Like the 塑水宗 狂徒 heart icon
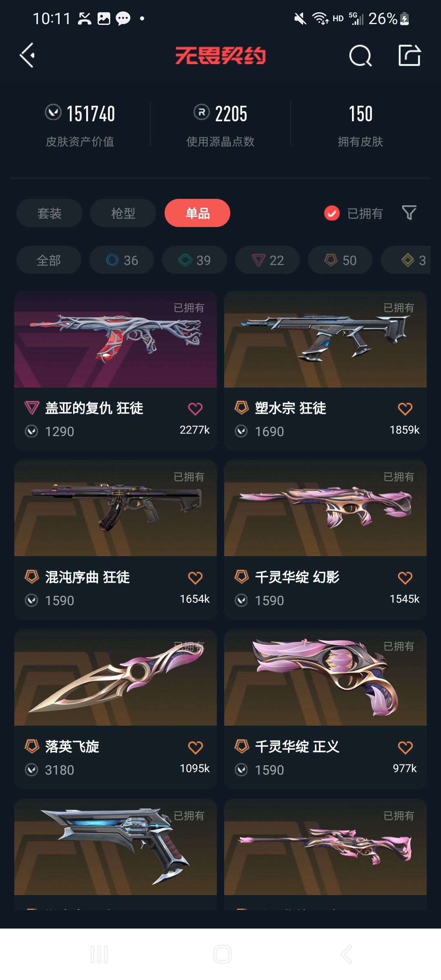Image resolution: width=441 pixels, height=980 pixels. (x=405, y=409)
